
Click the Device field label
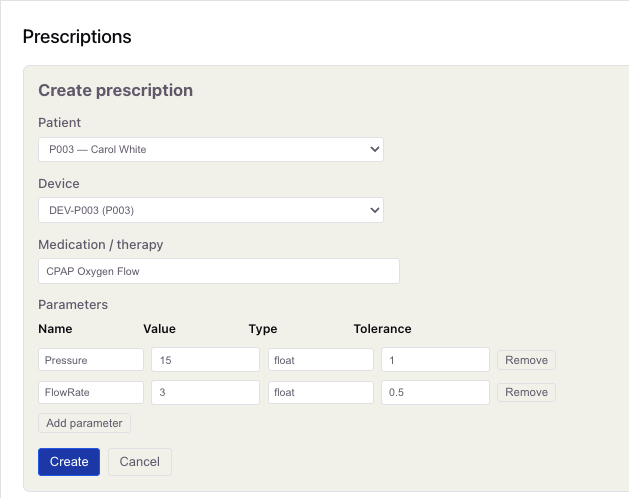point(59,184)
